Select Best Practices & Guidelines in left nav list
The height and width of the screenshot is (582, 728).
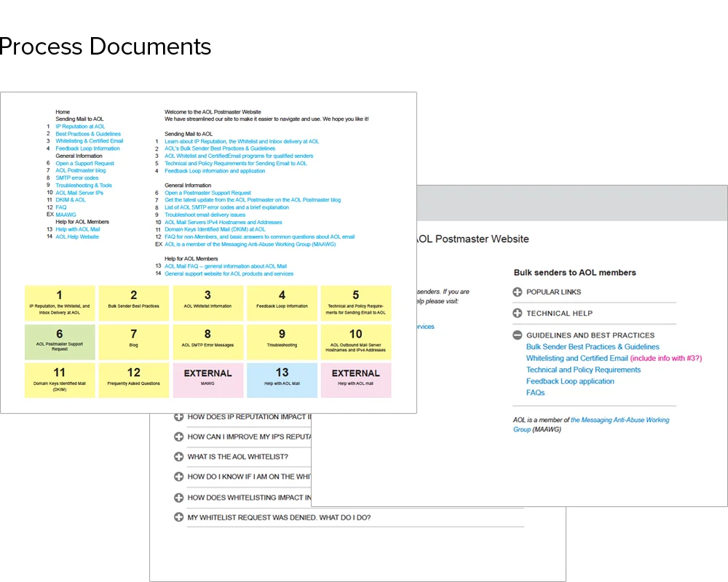point(88,134)
